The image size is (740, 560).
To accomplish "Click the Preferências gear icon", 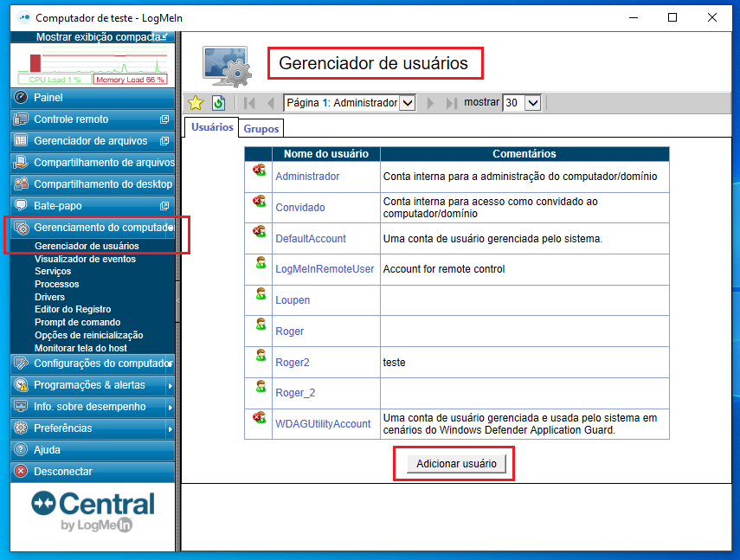I will click(x=21, y=428).
